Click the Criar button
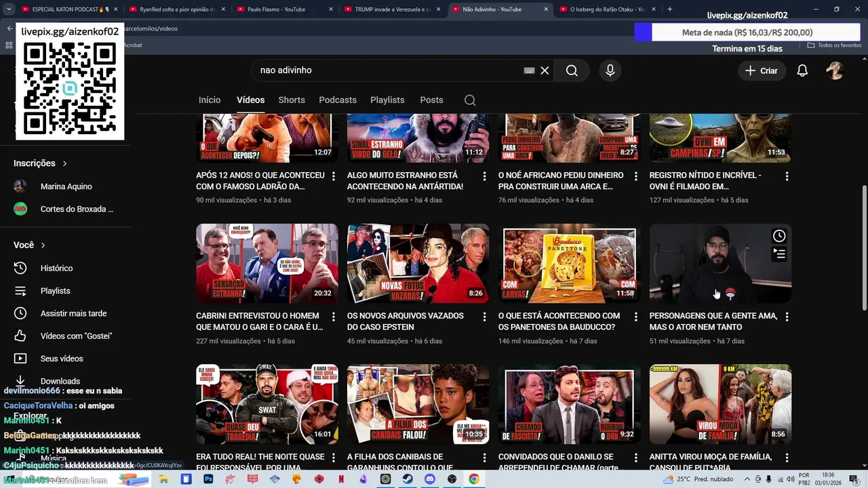868x488 pixels. 762,70
